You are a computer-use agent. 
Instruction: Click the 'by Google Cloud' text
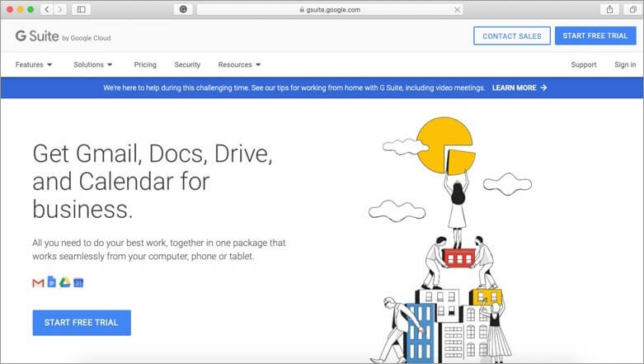tap(87, 38)
